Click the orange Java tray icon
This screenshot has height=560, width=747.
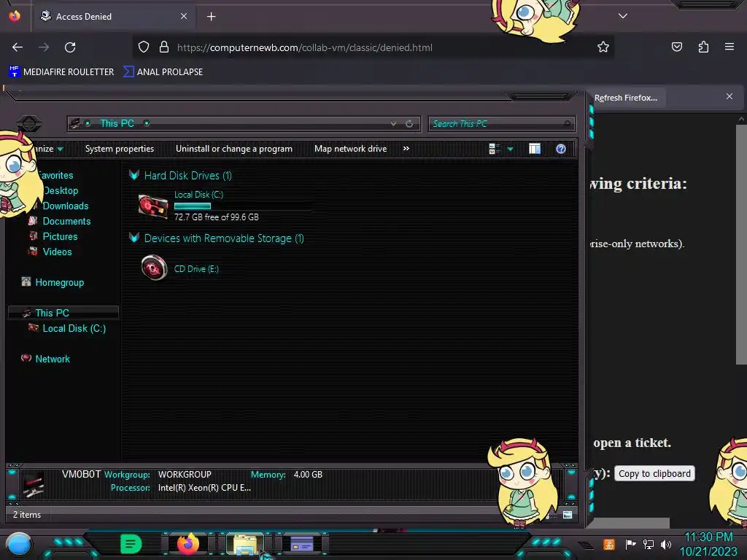(608, 544)
